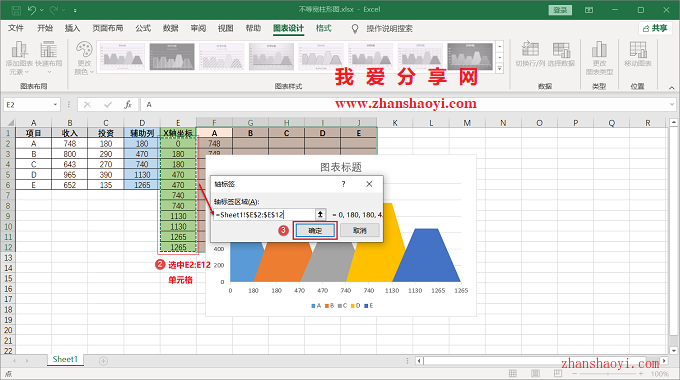
Task: Click the fx insert function icon
Action: [x=128, y=105]
